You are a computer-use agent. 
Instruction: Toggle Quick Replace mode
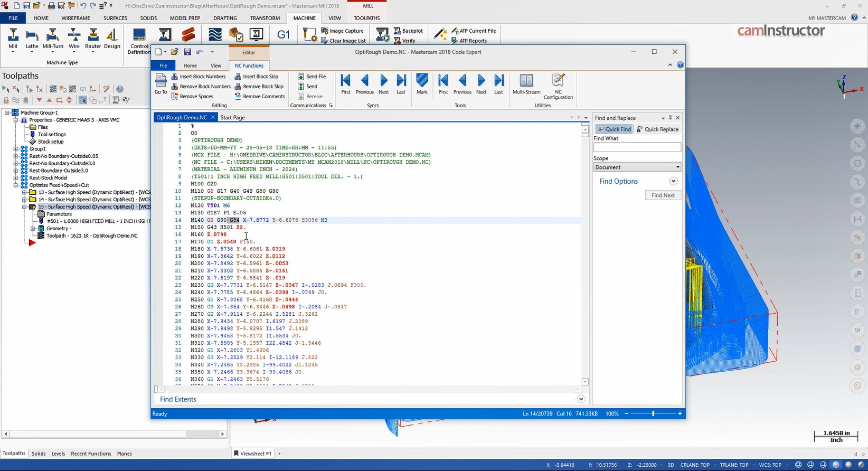point(658,129)
